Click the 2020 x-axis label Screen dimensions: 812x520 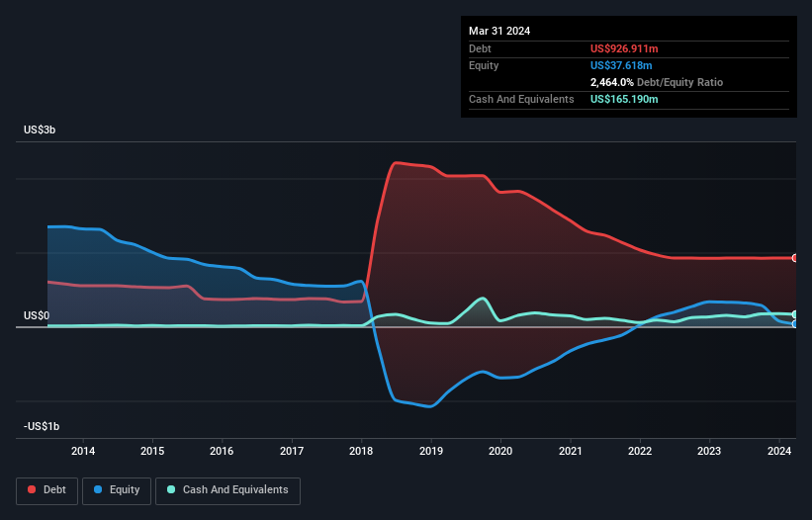(x=500, y=451)
